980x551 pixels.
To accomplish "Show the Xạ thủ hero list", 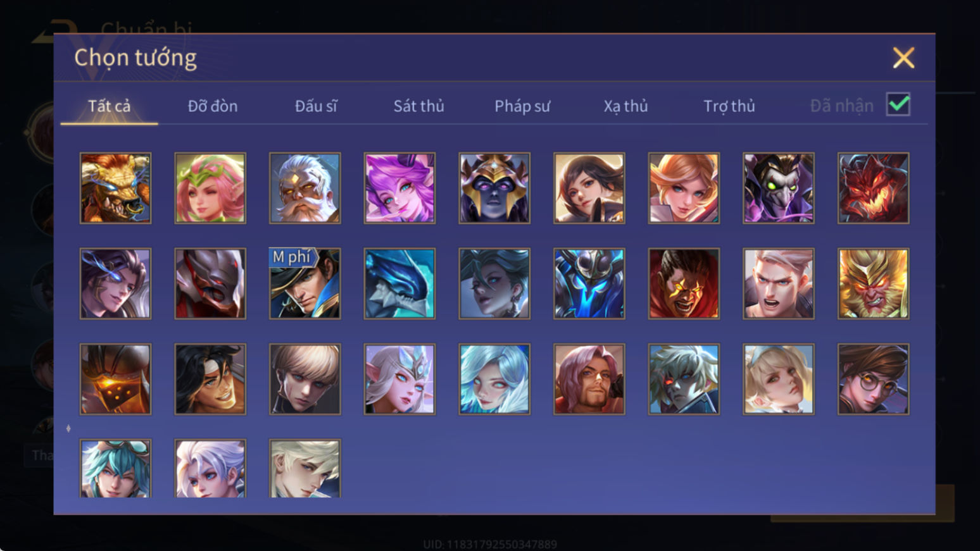I will [x=625, y=106].
